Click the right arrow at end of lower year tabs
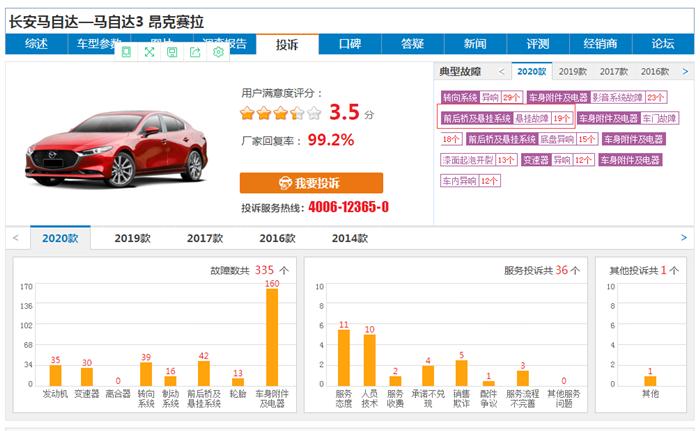Viewport: 700px width, 431px height. point(683,238)
